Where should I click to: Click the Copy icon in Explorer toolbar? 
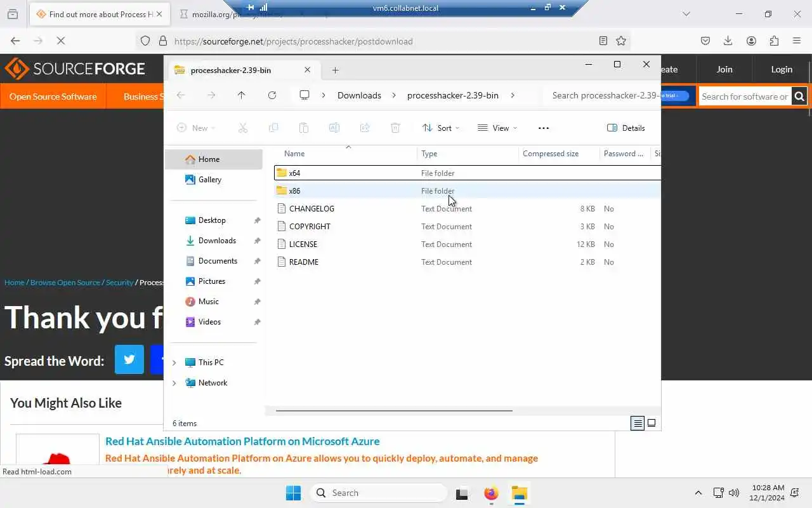(x=273, y=128)
